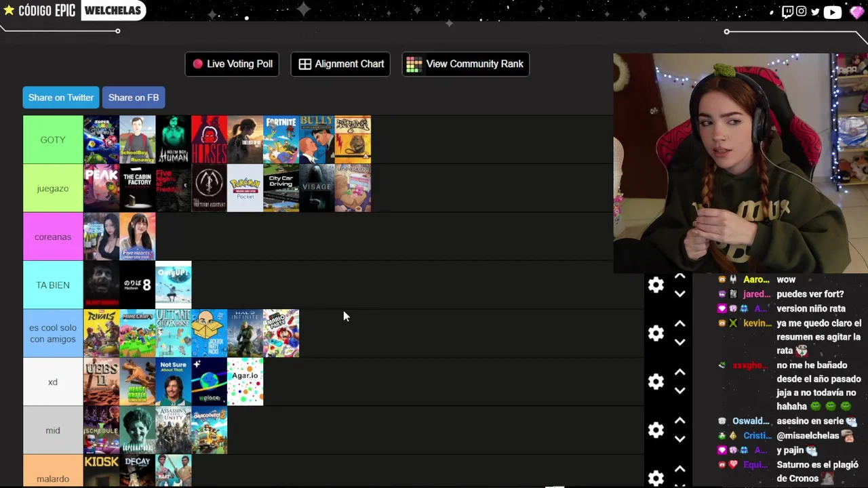Screen dimensions: 868x488
Task: Move es cool solo con amigos tier down
Action: pyautogui.click(x=679, y=342)
